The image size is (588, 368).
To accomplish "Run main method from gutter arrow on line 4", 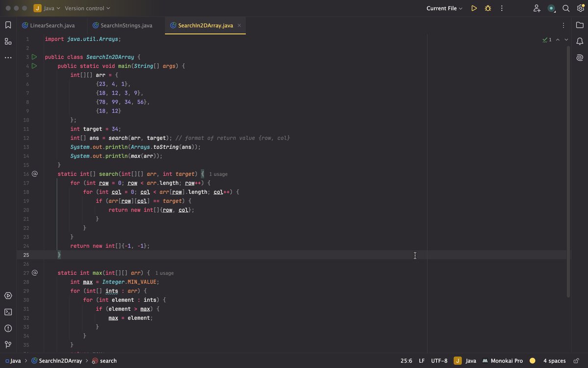I will pos(34,66).
